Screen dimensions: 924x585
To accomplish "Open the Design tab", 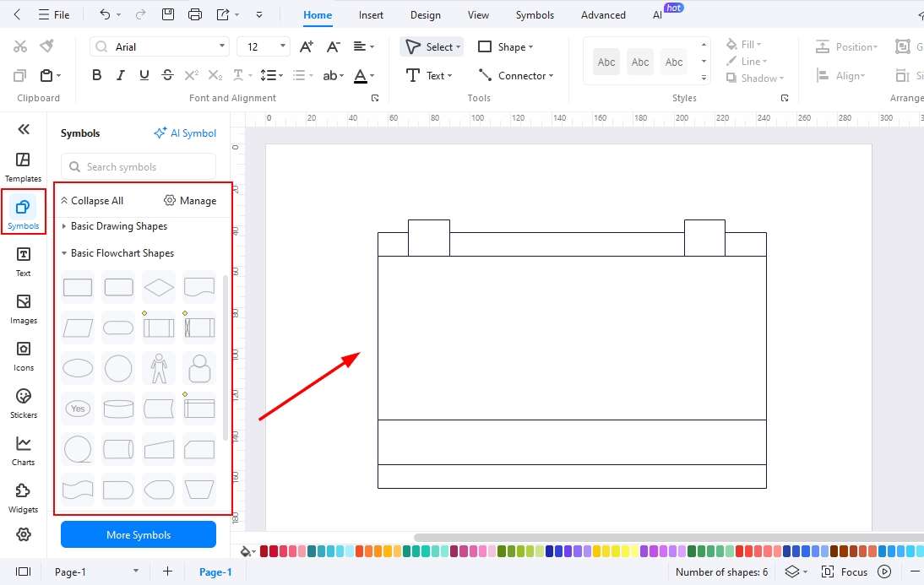I will 426,15.
